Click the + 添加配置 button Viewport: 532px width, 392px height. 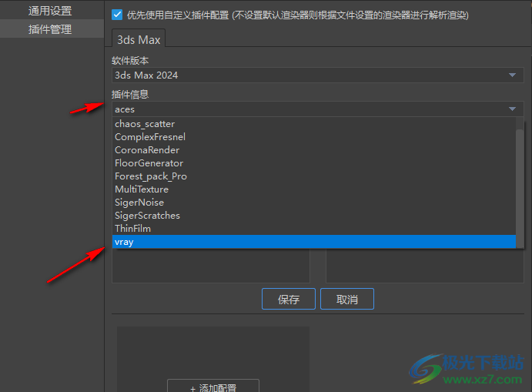click(x=213, y=387)
